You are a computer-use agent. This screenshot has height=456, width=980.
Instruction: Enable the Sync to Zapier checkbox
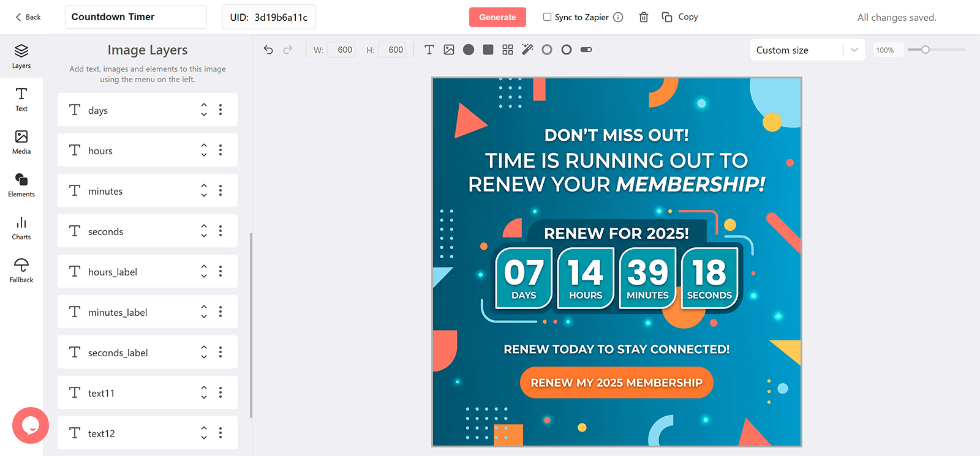point(547,17)
